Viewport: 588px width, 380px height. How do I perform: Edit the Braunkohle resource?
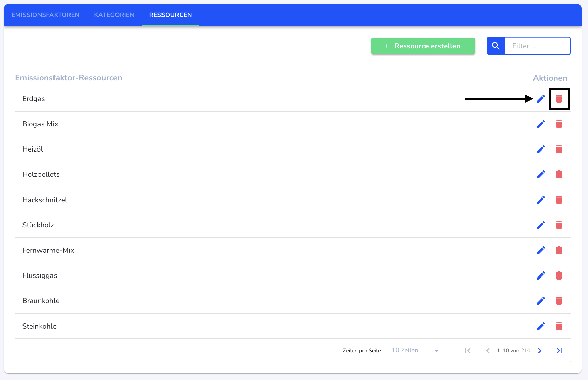click(x=541, y=301)
